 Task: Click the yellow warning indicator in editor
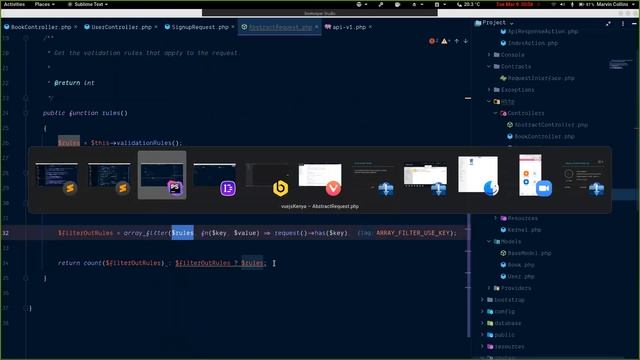coord(445,41)
